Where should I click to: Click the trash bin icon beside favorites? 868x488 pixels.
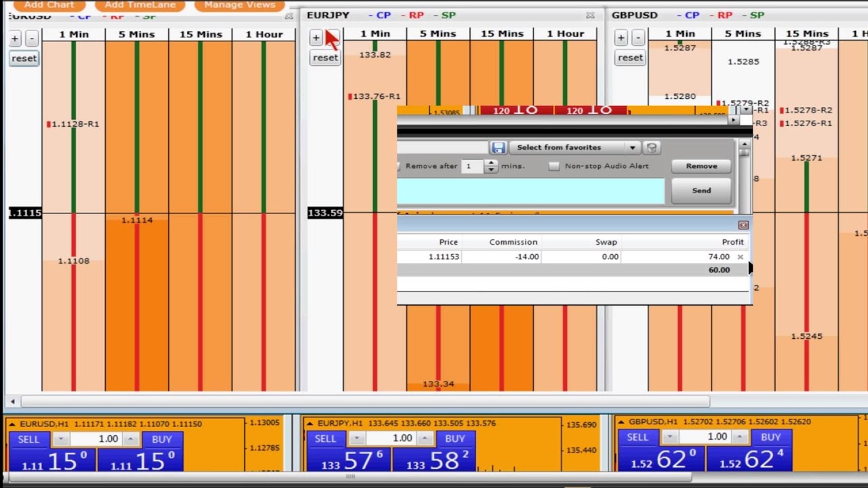[x=651, y=148]
